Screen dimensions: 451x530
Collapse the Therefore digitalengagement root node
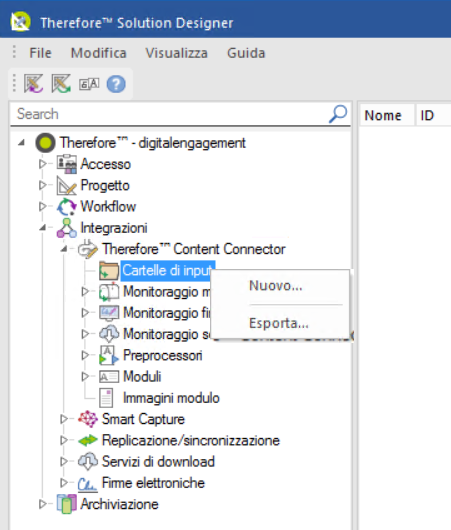21,143
